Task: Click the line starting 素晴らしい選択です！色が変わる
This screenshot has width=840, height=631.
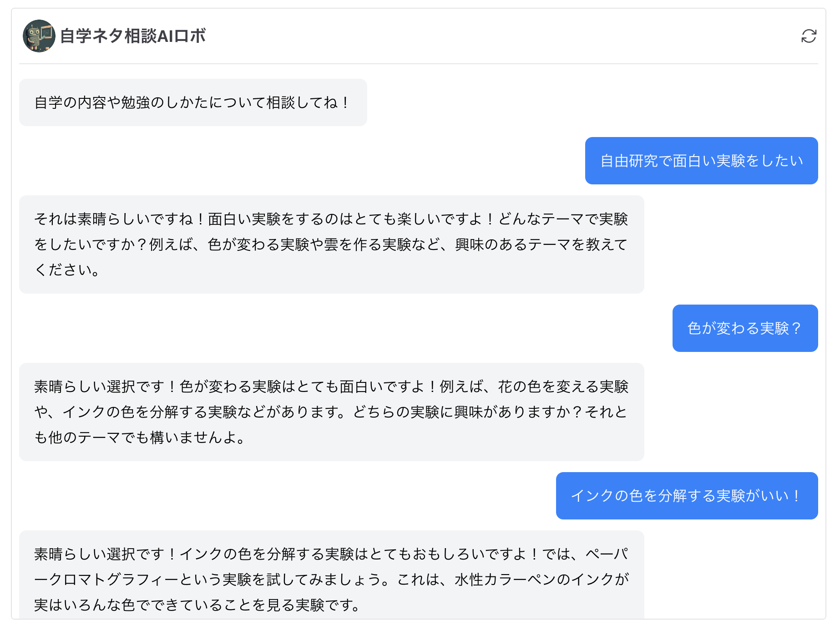Action: pyautogui.click(x=331, y=387)
